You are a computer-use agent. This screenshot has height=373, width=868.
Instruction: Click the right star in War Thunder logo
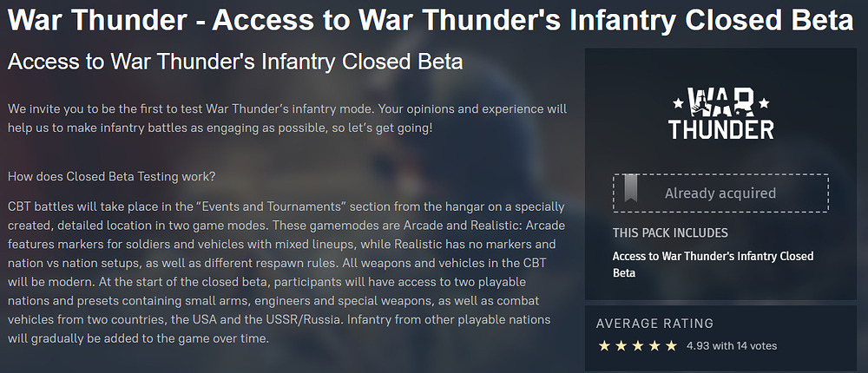pyautogui.click(x=764, y=103)
